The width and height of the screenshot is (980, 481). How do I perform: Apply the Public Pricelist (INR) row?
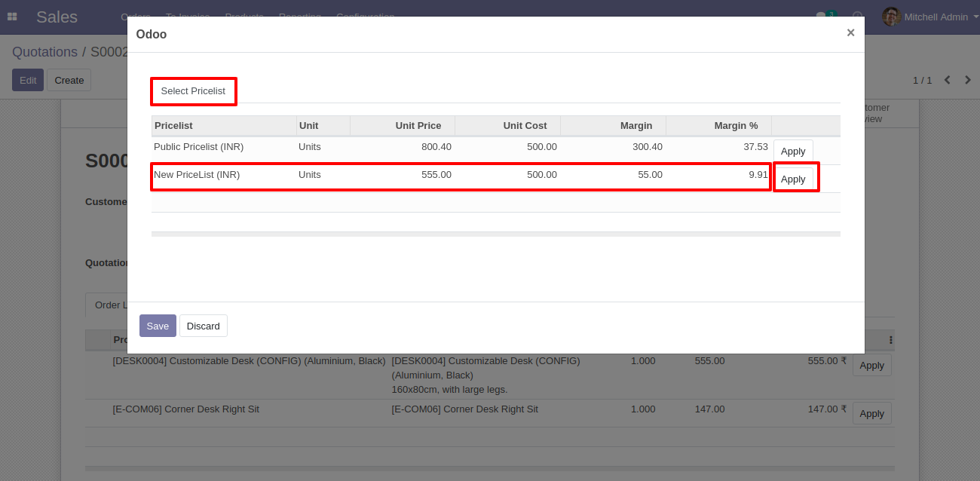pos(793,152)
